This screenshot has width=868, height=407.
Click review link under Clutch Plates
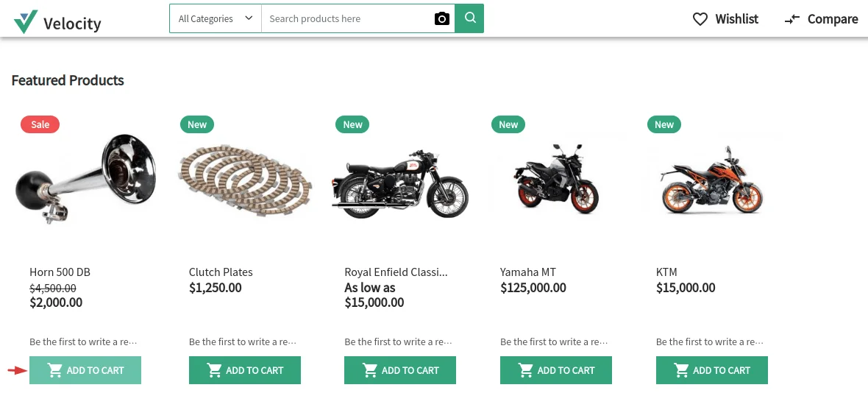click(x=243, y=341)
